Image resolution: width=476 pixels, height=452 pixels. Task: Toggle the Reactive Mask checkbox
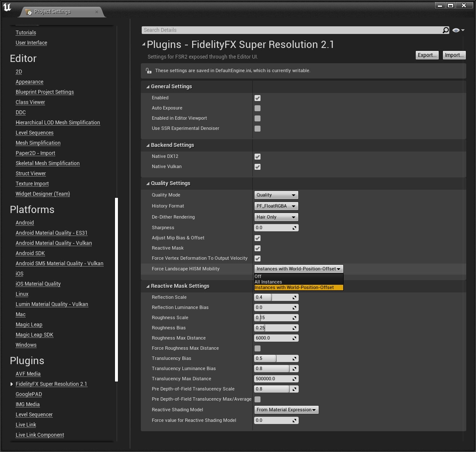(258, 248)
